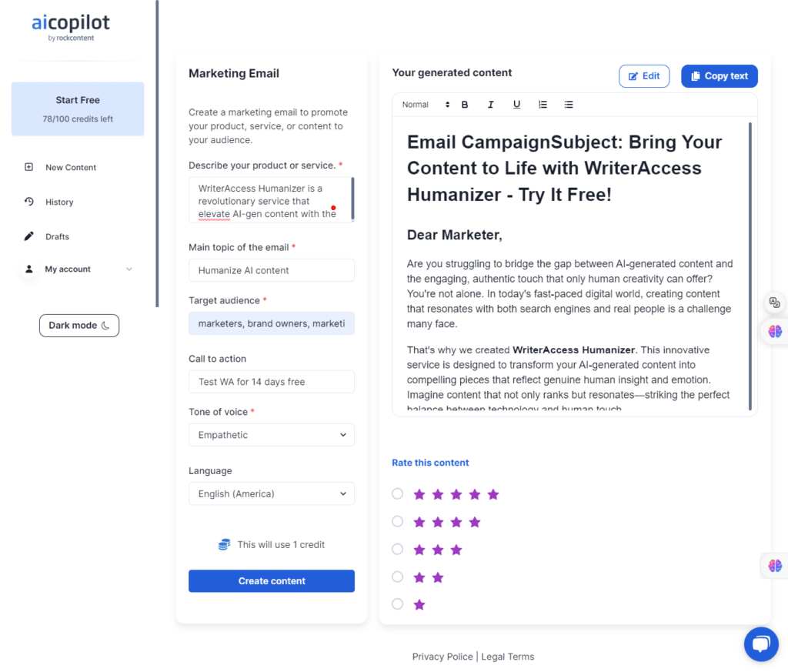
Task: Rate this content five stars
Action: (x=397, y=494)
